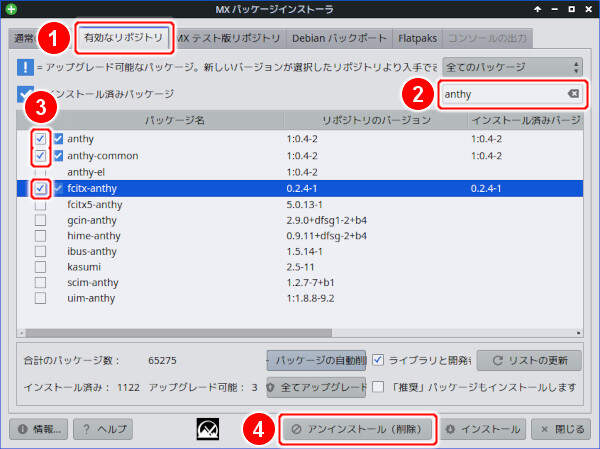Click the scrollbar right arrow
Screen dimensions: 600x449
tap(579, 333)
